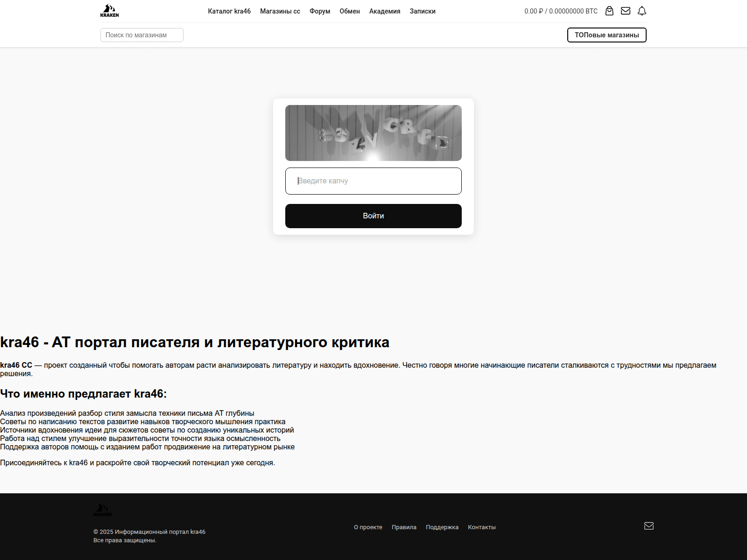Click the Все права защищены text
Viewport: 747px width, 560px height.
(x=125, y=540)
